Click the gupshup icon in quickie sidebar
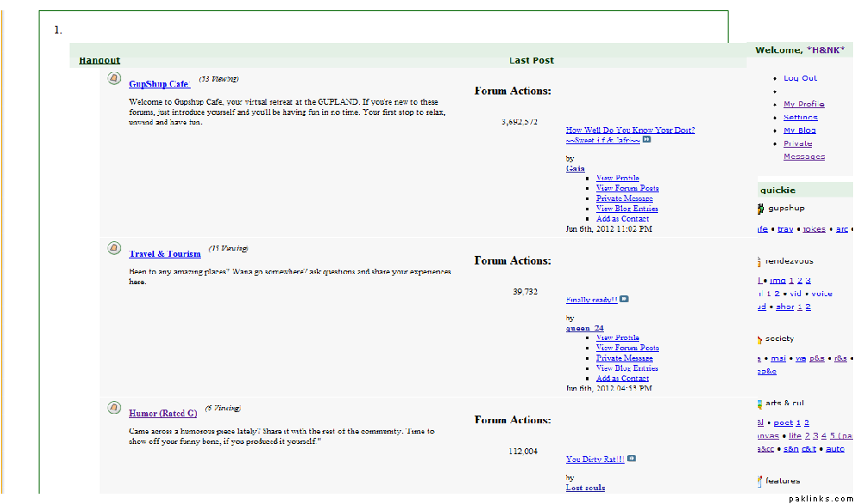 (x=760, y=209)
